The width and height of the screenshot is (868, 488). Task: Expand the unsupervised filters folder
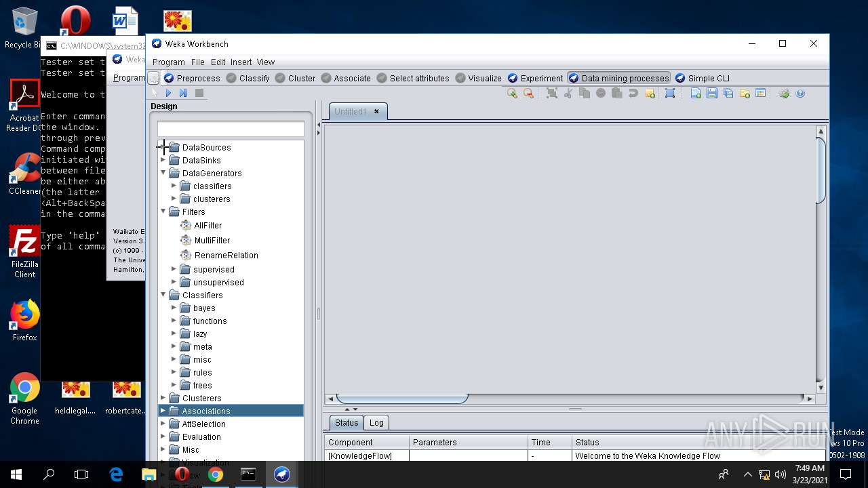174,283
